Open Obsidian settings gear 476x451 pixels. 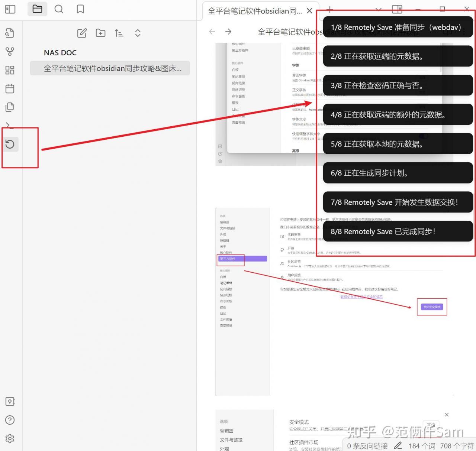[x=10, y=439]
